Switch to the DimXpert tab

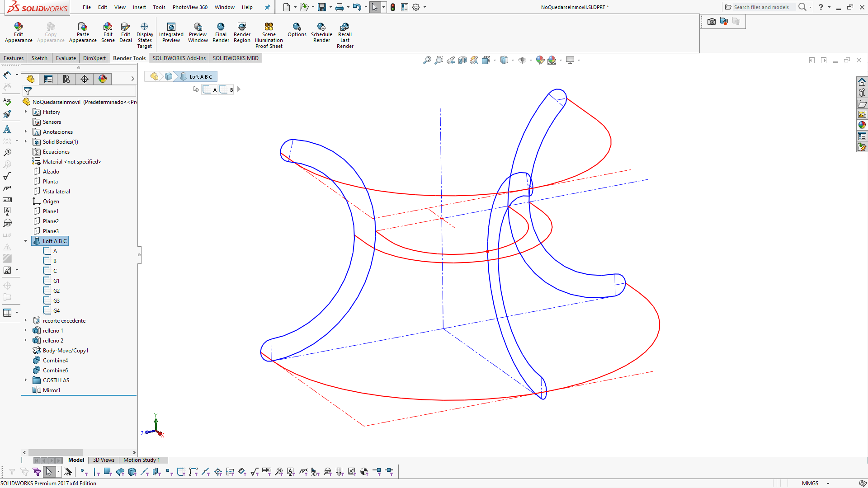[x=94, y=58]
